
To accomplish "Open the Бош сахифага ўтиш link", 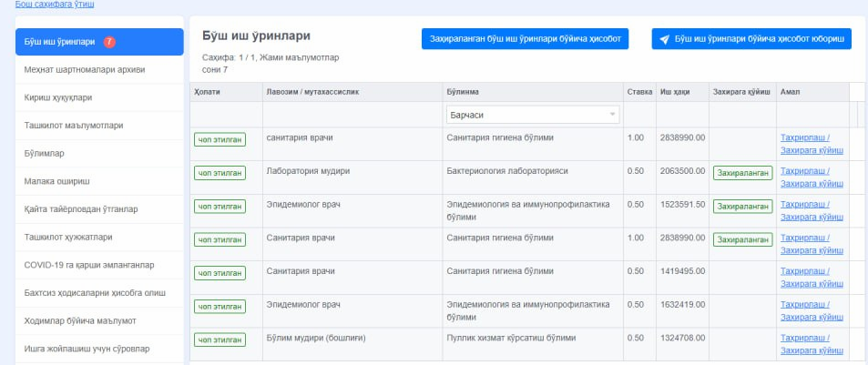I will pos(55,4).
